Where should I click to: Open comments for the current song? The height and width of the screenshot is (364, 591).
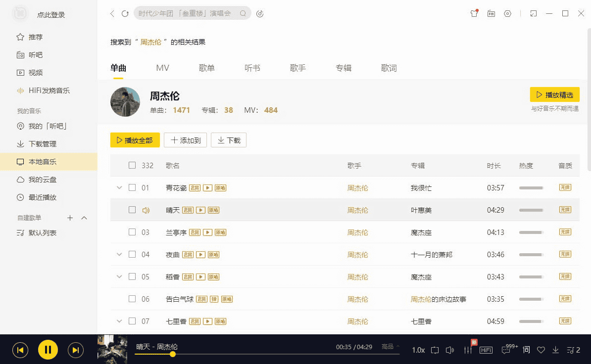(506, 350)
